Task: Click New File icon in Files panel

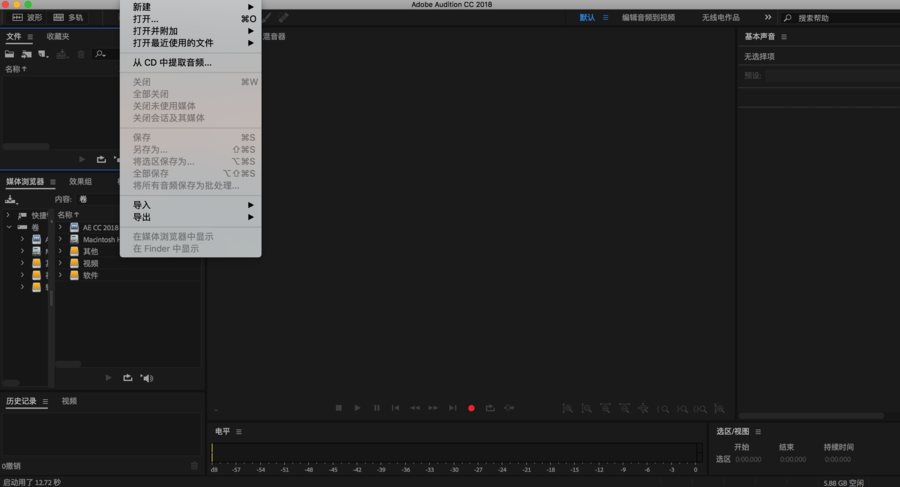Action: point(43,54)
